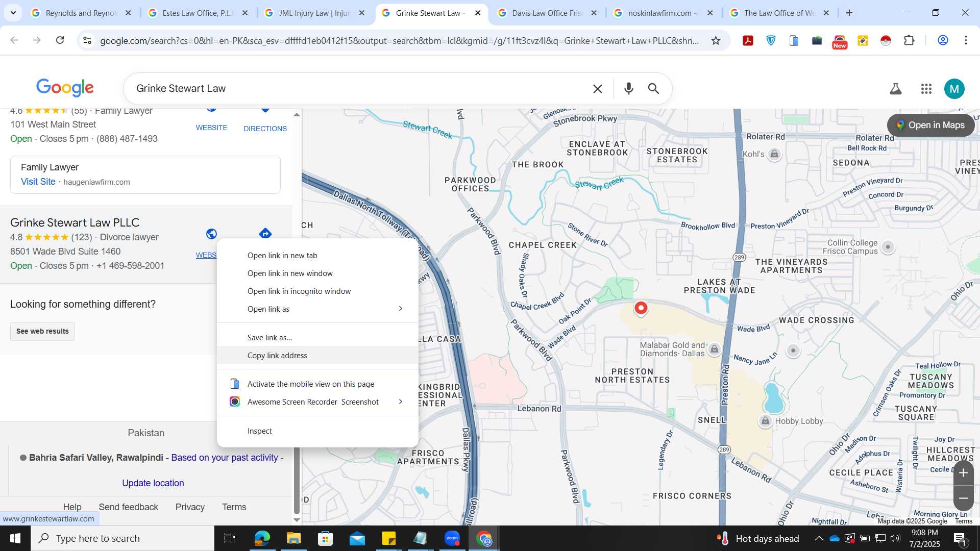This screenshot has width=980, height=551.
Task: Switch to the JML Injury Law tab
Action: click(x=314, y=13)
